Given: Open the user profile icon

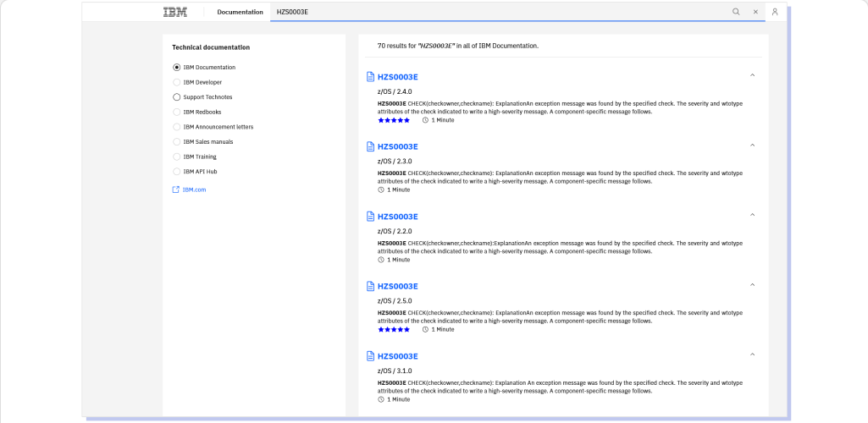Looking at the screenshot, I should tap(775, 12).
